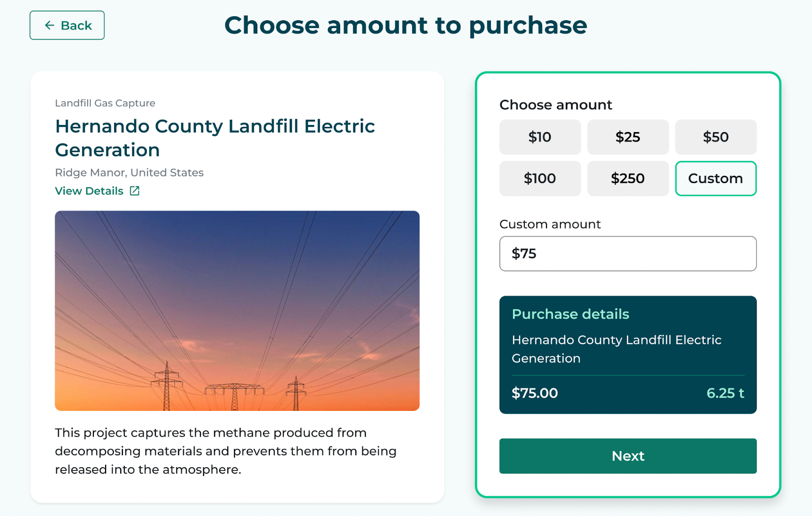Viewport: 812px width, 516px height.
Task: Open the View Details link
Action: pos(89,191)
